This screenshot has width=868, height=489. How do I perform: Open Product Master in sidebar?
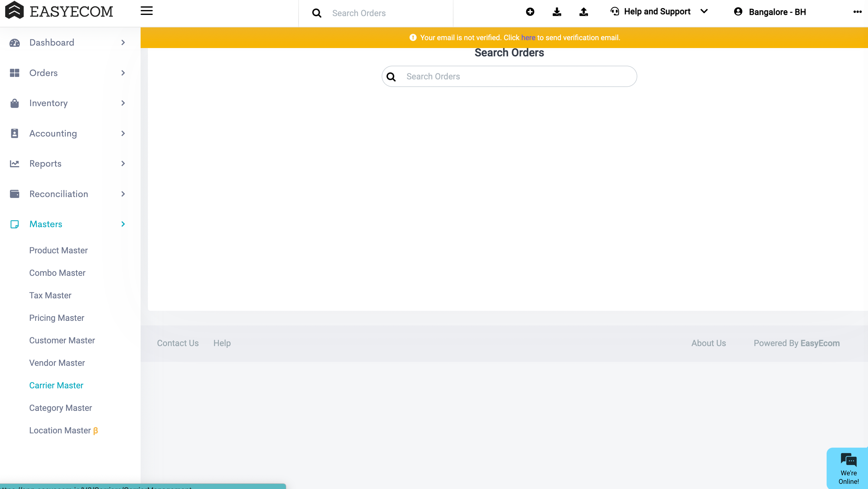[58, 250]
